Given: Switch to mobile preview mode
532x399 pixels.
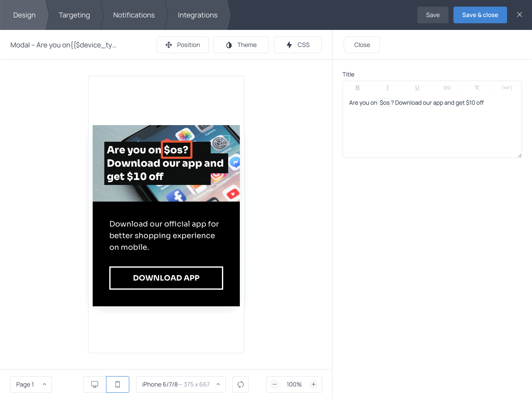Looking at the screenshot, I should pyautogui.click(x=118, y=384).
